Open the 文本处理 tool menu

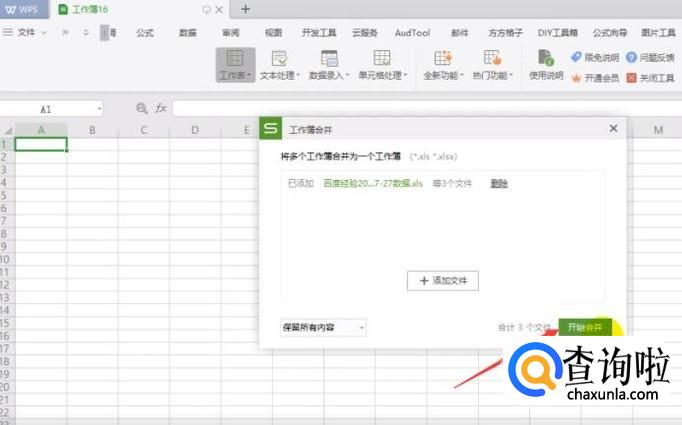(279, 65)
